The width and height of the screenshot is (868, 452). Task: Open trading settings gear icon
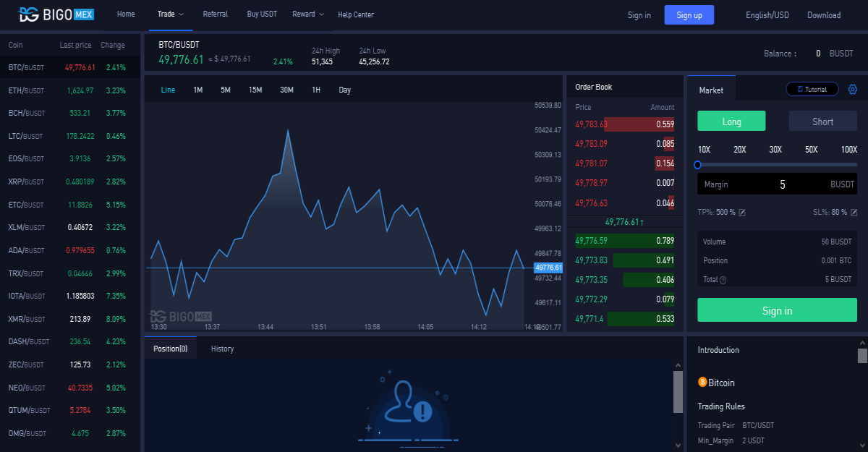[853, 89]
